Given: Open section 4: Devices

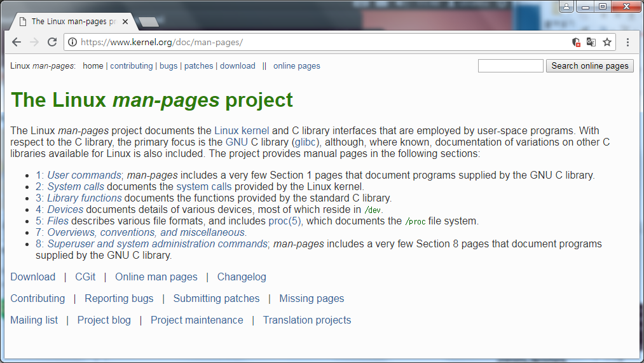Looking at the screenshot, I should (60, 209).
